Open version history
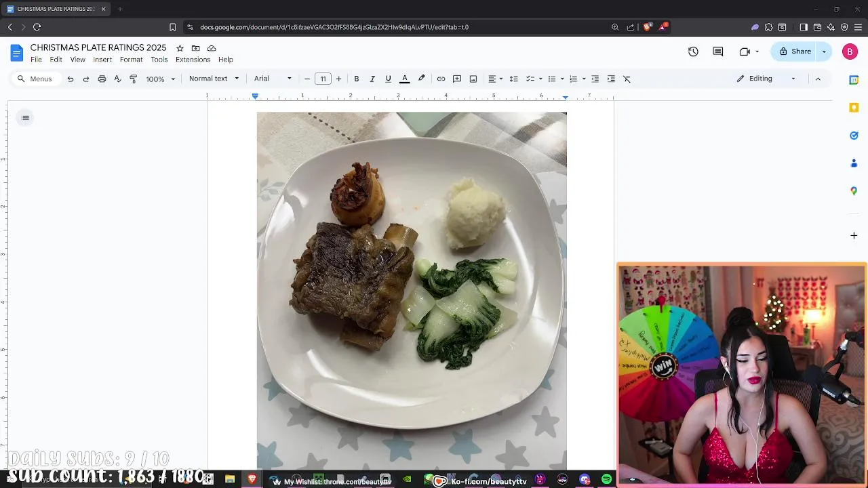This screenshot has width=868, height=488. coord(693,52)
